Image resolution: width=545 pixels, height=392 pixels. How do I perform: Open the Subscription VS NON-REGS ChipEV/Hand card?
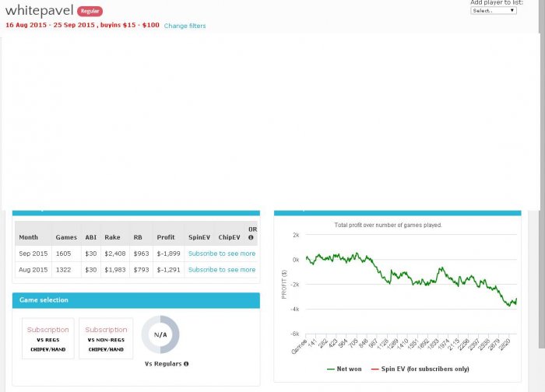coord(106,338)
